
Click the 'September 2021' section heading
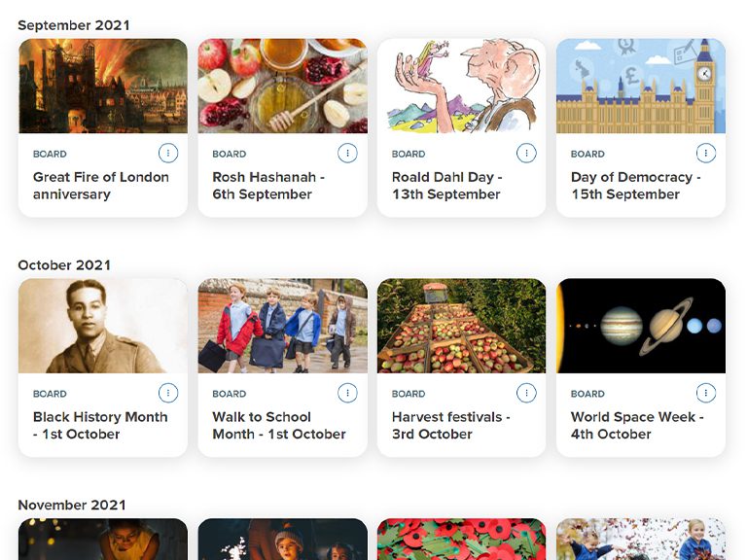pyautogui.click(x=73, y=25)
